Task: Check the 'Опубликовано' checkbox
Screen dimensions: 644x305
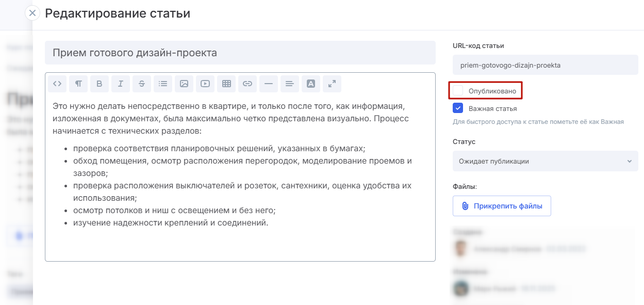Action: pos(458,91)
